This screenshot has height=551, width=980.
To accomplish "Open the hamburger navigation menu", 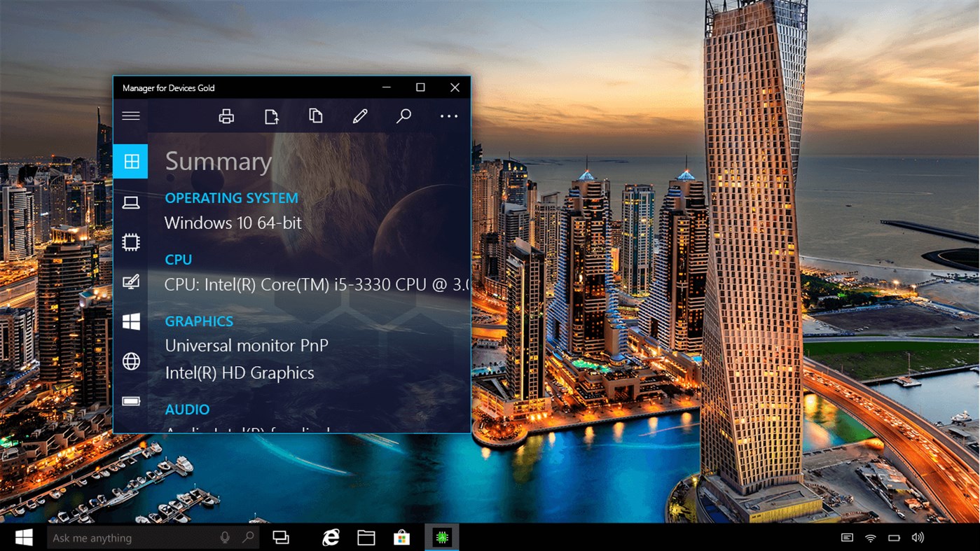I will (x=130, y=116).
